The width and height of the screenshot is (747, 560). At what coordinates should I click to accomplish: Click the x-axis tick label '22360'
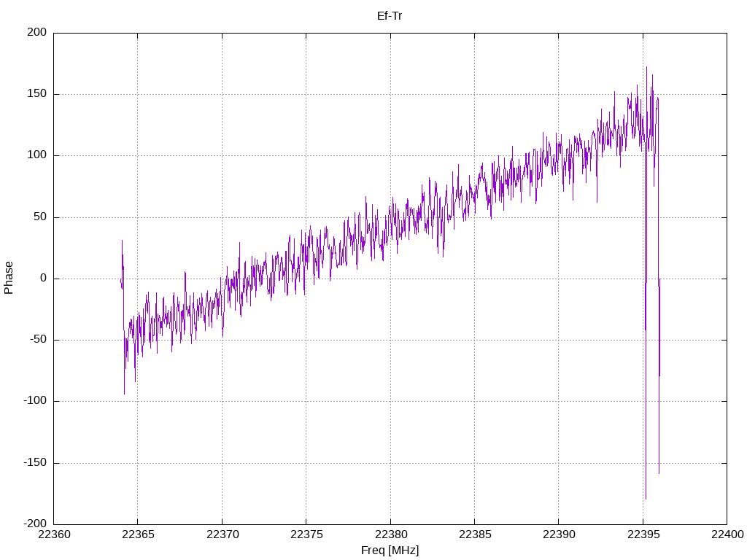click(54, 534)
